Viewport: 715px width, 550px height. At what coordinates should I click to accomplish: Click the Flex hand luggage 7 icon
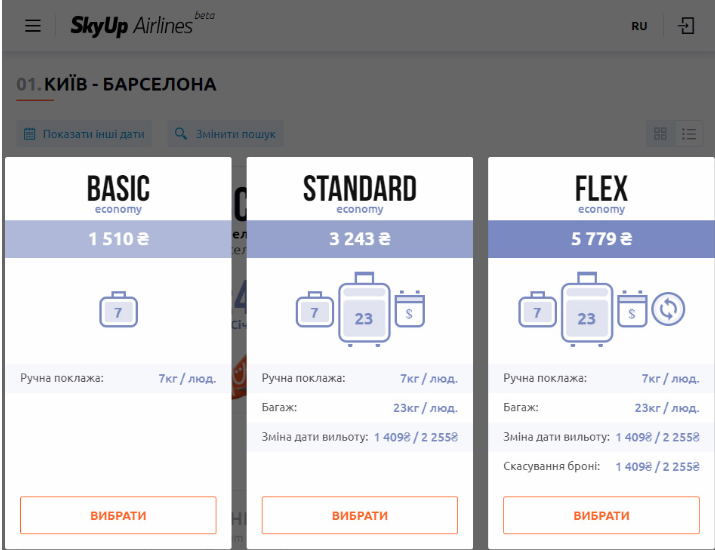pyautogui.click(x=538, y=310)
